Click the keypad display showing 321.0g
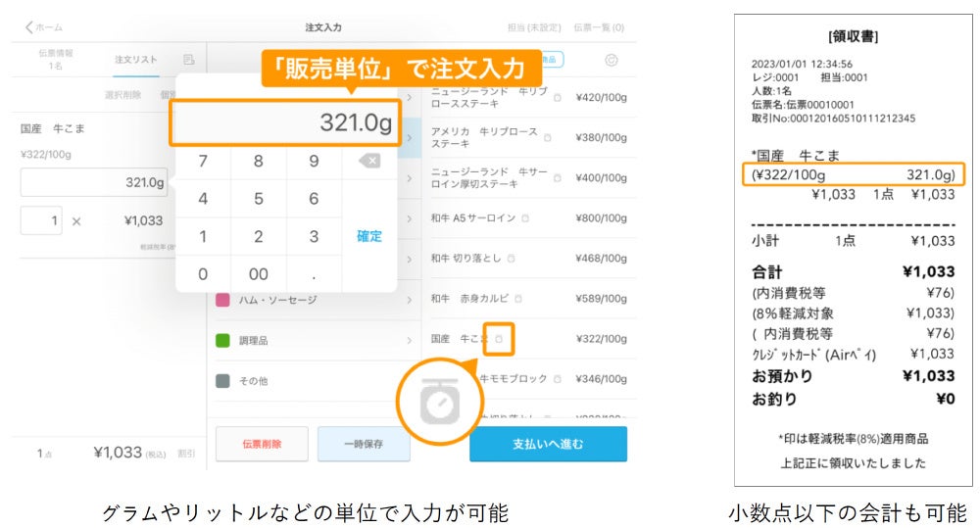 [285, 122]
